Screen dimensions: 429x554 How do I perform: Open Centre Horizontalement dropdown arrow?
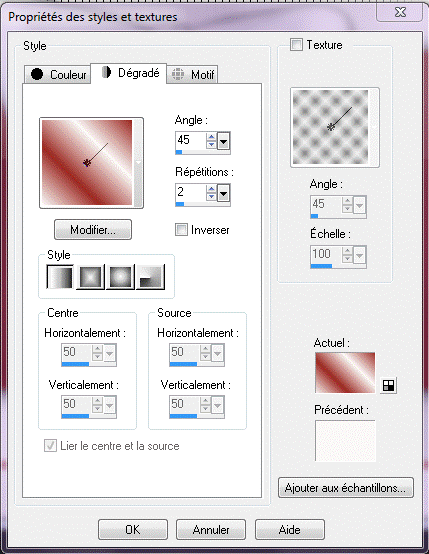coord(110,353)
